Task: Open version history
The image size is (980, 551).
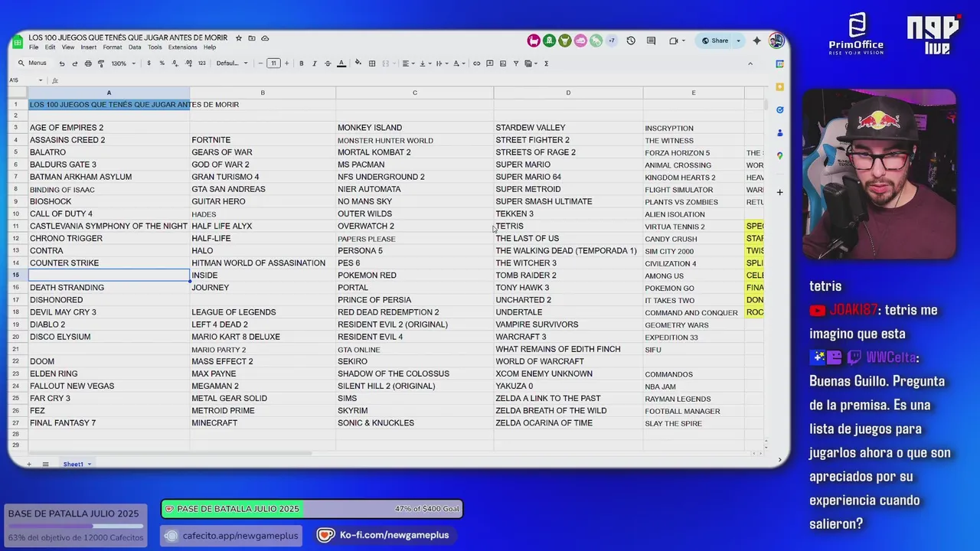Action: coord(631,41)
